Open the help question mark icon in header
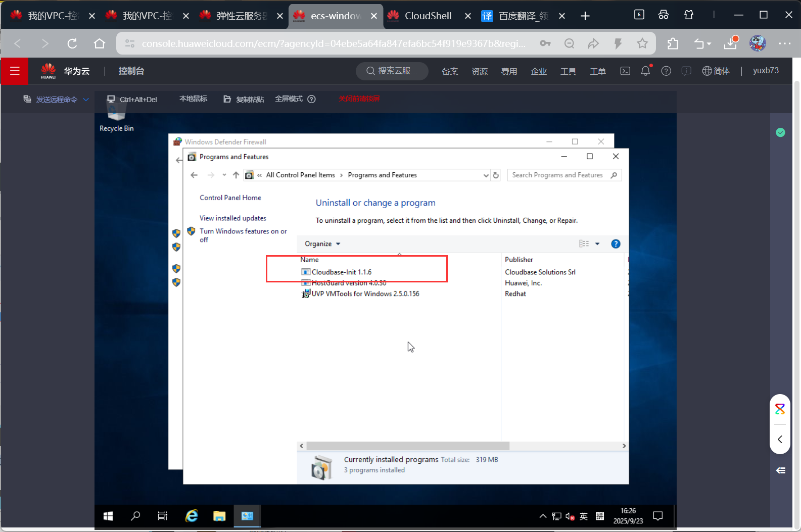 (x=666, y=71)
